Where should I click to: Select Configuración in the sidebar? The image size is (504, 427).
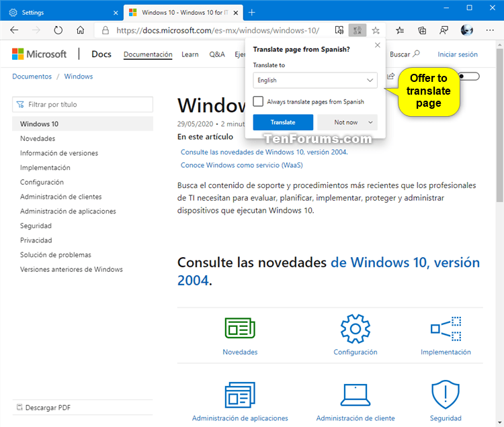tap(42, 182)
